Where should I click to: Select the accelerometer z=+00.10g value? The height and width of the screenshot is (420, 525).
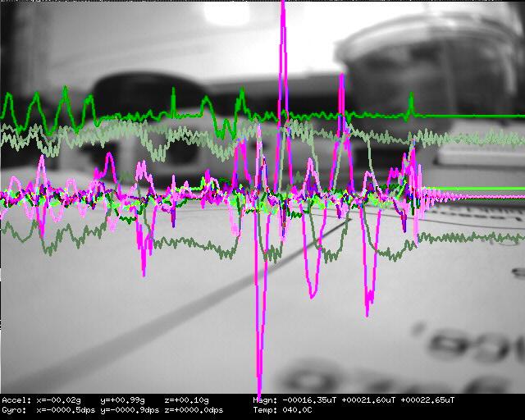[187, 399]
